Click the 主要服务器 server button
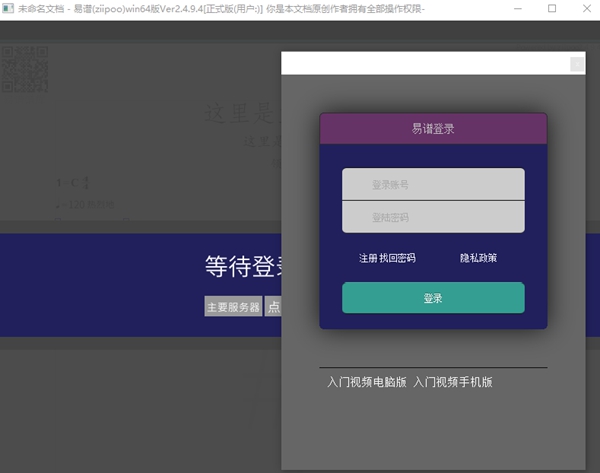The height and width of the screenshot is (473, 600). pyautogui.click(x=233, y=307)
